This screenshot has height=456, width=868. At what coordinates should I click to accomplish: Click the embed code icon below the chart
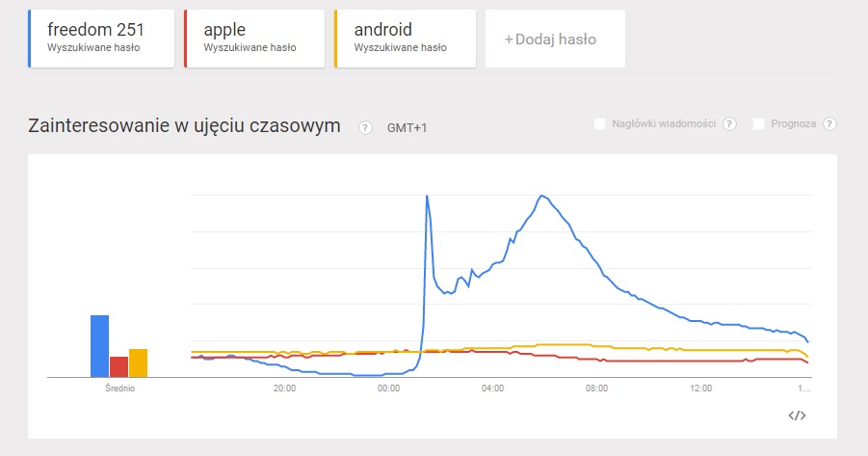pos(797,416)
